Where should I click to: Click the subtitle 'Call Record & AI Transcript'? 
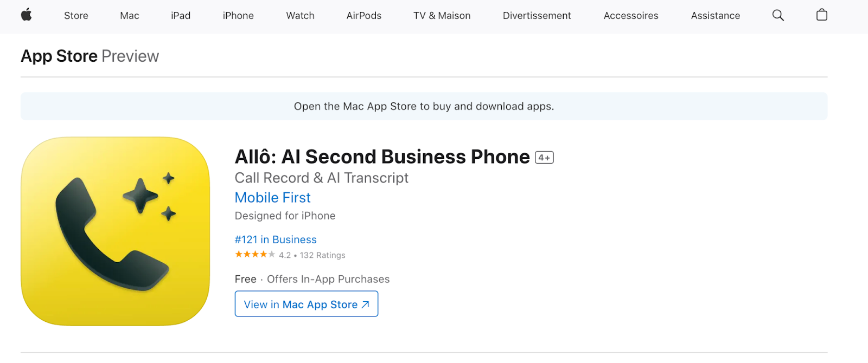click(321, 178)
